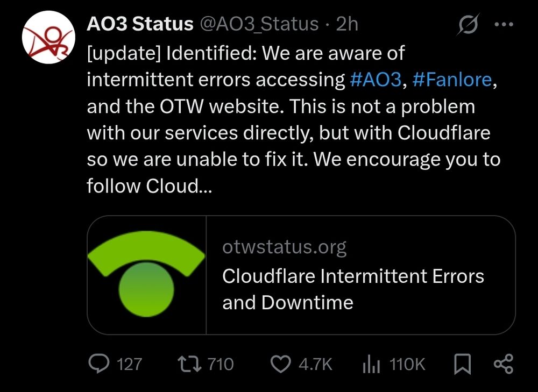This screenshot has height=392, width=538.
Task: Open the view analytics bar chart icon
Action: (371, 364)
